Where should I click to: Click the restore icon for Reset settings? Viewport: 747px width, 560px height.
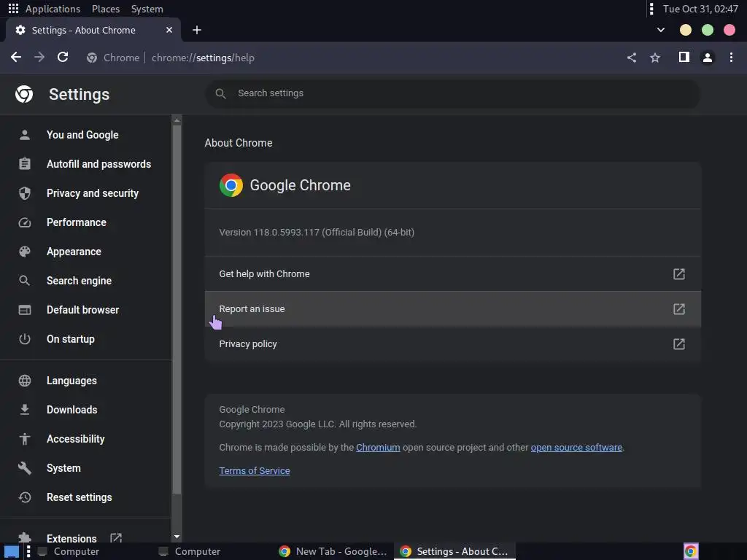[x=25, y=497]
